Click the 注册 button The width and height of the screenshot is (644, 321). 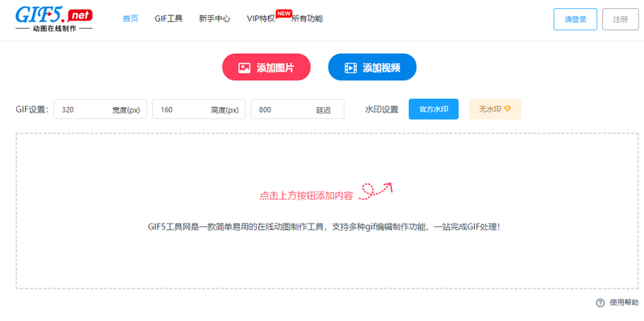point(620,19)
